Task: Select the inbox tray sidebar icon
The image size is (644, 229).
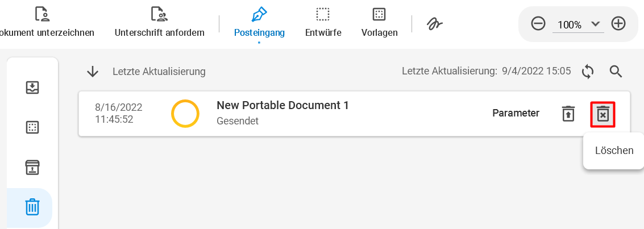Action: pos(32,88)
